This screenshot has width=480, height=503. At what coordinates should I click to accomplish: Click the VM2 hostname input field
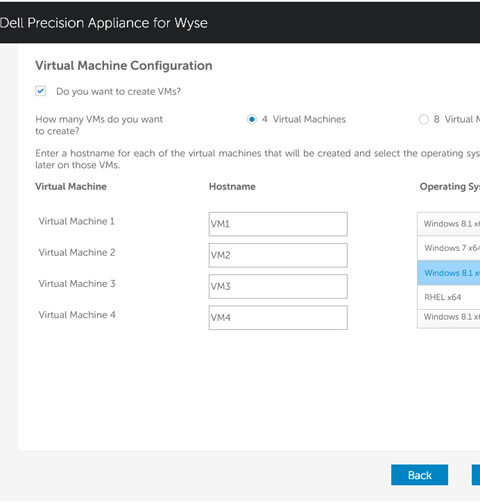pyautogui.click(x=278, y=255)
